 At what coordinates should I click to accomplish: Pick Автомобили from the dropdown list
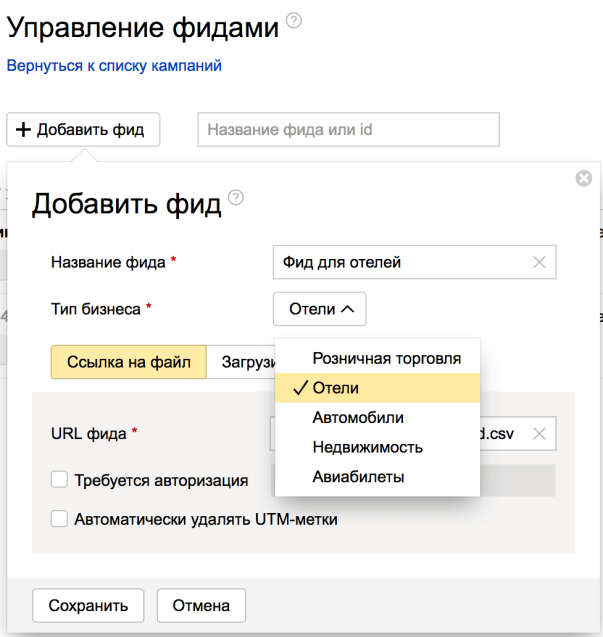(x=377, y=418)
